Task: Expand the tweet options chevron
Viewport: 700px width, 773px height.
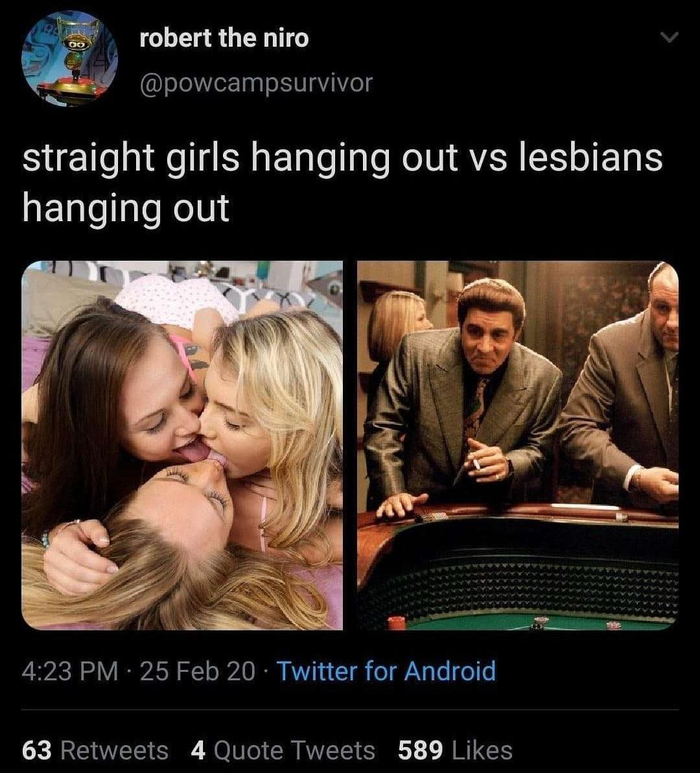Action: click(669, 37)
